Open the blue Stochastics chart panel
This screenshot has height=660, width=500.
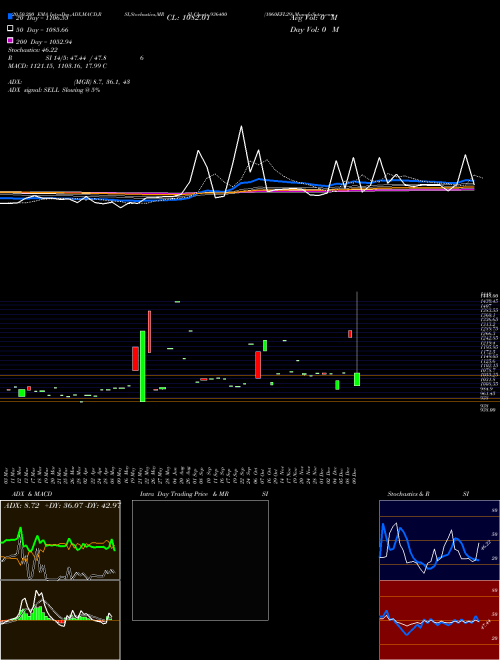coord(439,540)
